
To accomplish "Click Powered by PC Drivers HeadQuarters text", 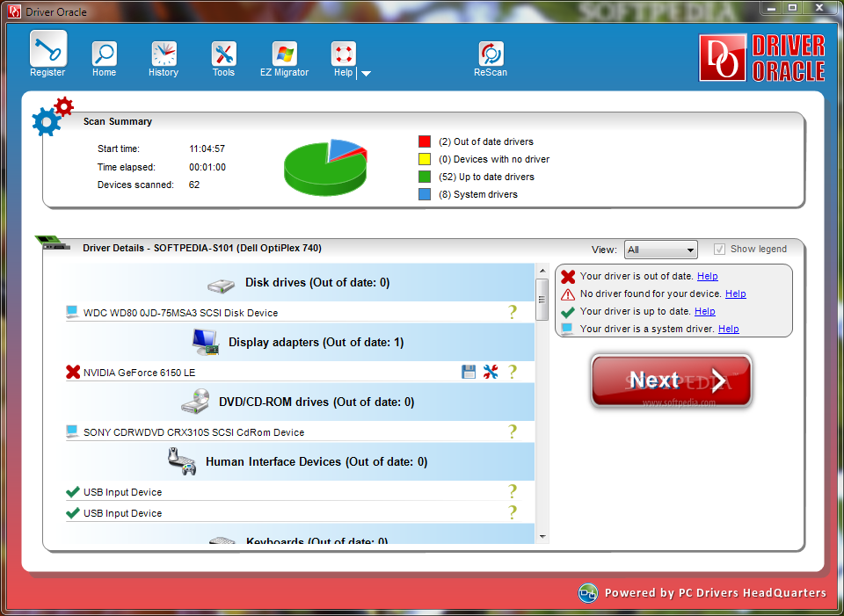I will [x=716, y=593].
